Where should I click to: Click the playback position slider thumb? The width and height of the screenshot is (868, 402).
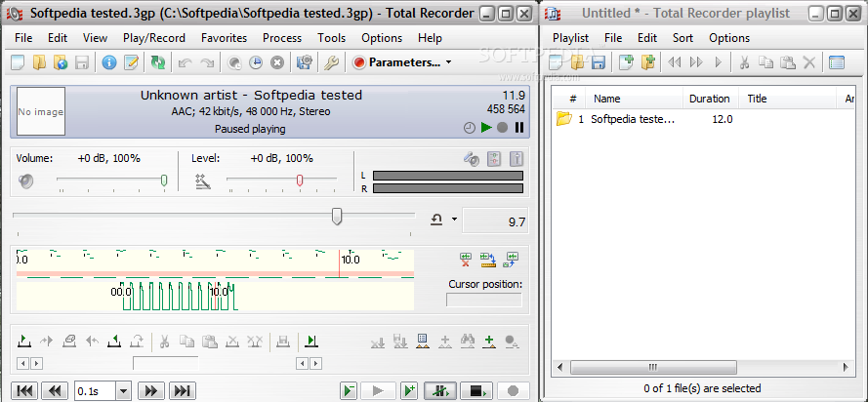pos(337,217)
